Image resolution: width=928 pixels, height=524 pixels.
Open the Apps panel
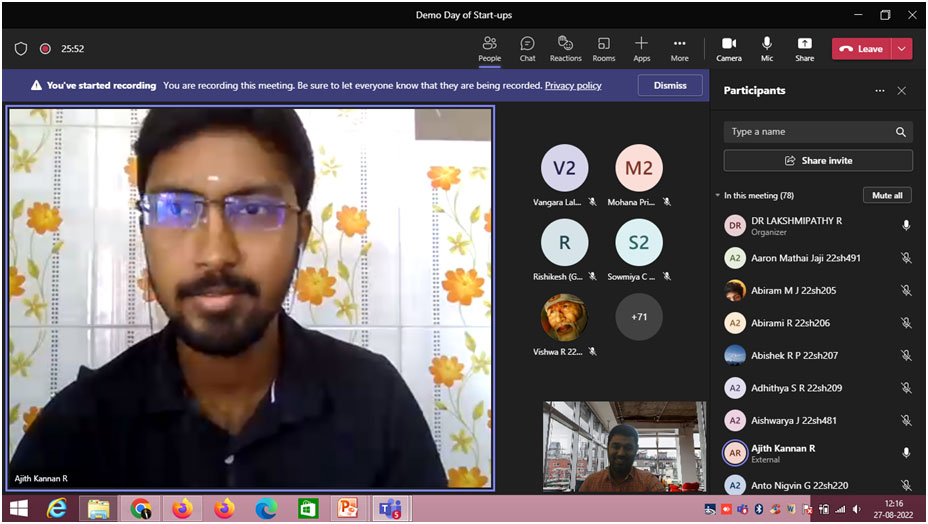[x=641, y=47]
